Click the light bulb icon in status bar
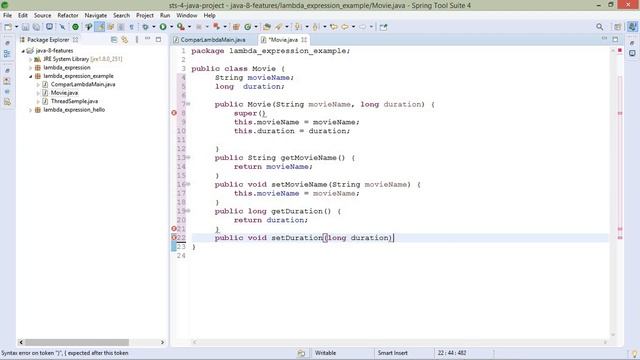This screenshot has height=360, width=640. coord(634,353)
